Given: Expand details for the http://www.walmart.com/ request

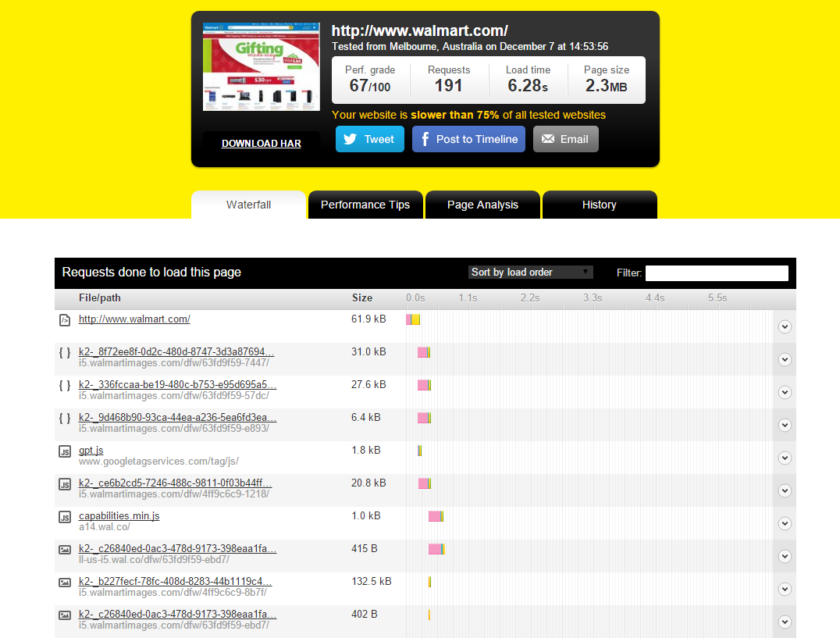Looking at the screenshot, I should (x=785, y=326).
